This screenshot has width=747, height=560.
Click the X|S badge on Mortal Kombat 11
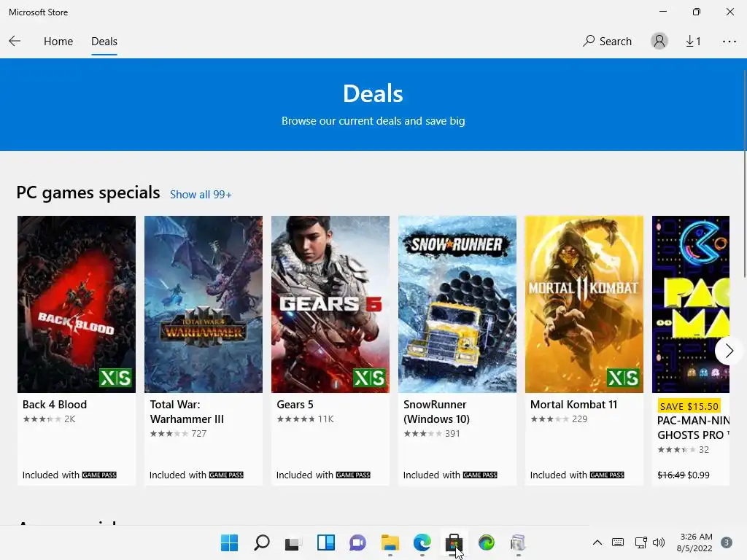tap(624, 378)
